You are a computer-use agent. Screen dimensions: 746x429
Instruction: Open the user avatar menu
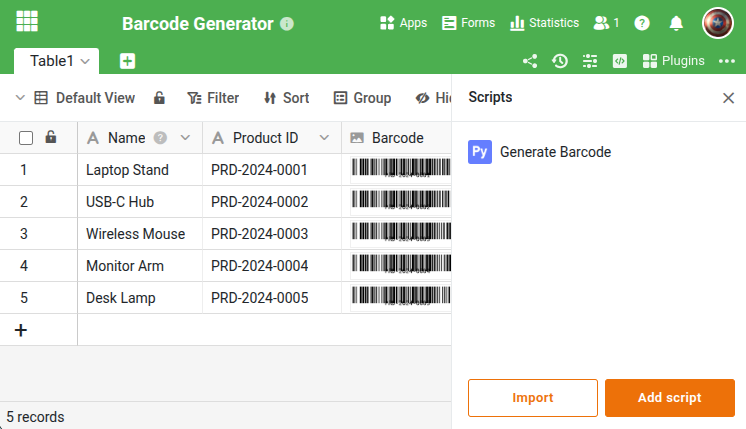717,23
